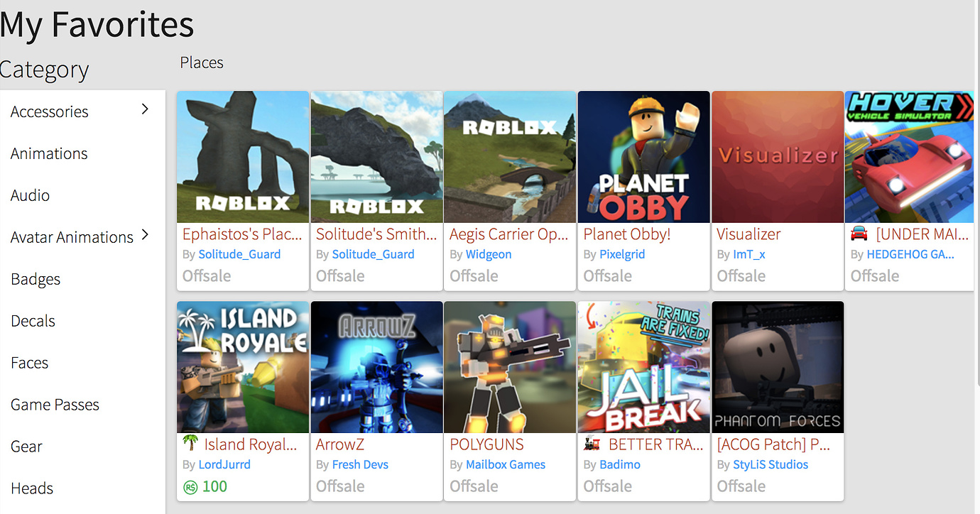Click the Visualizer game thumbnail
Image resolution: width=980 pixels, height=514 pixels.
(x=777, y=156)
